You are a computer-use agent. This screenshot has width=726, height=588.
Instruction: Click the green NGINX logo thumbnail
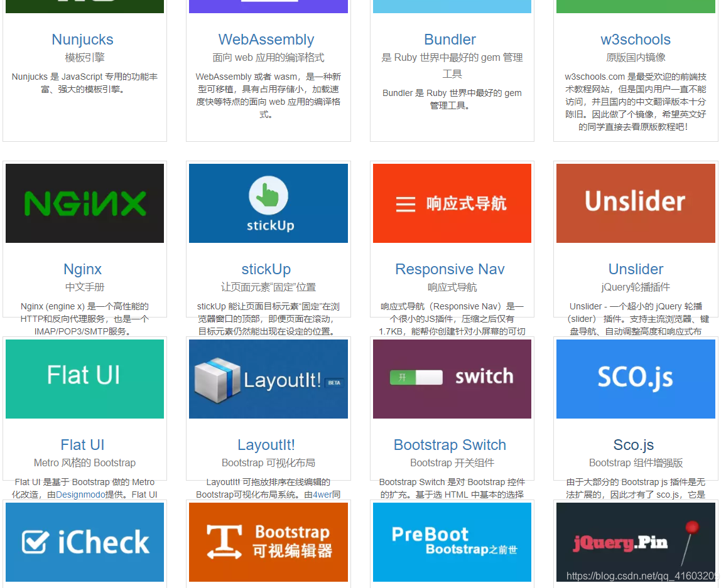[x=85, y=203]
